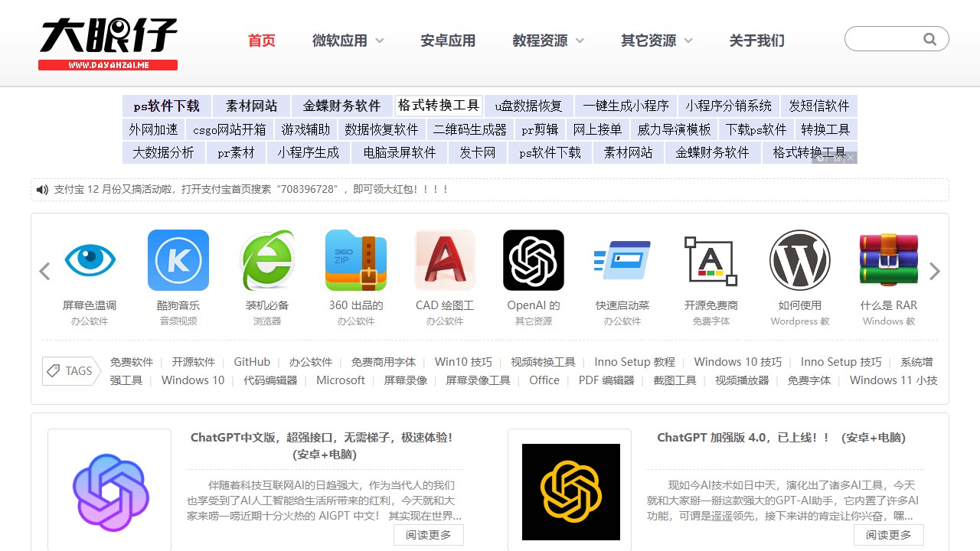Open the purple ChatGPT中文版 article thumbnail
980x551 pixels.
tap(109, 492)
